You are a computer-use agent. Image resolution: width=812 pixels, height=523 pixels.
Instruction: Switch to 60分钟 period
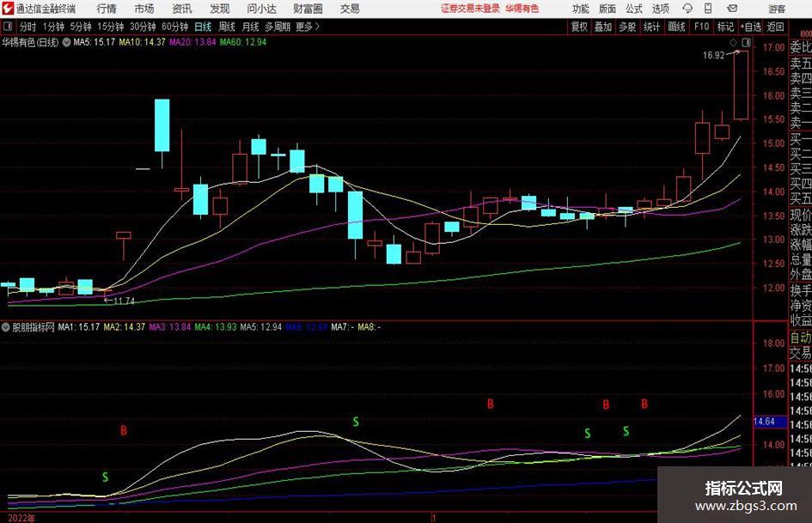tap(174, 27)
